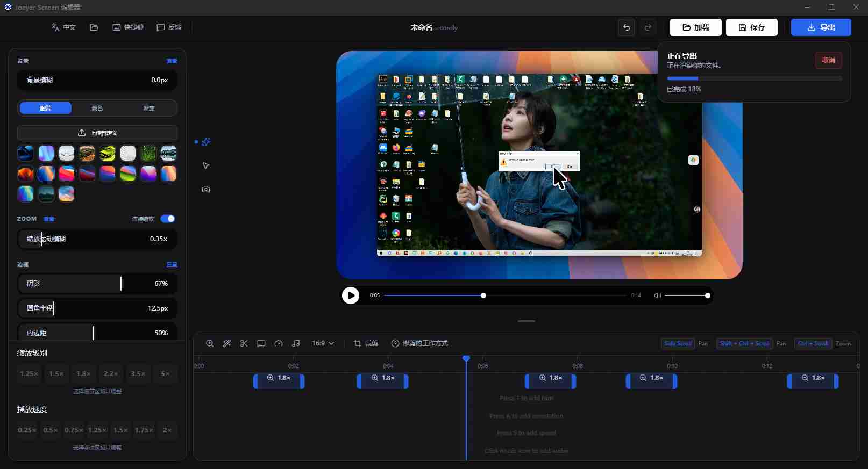Screen dimensions: 868x469
Task: Switch to the 颜色 background tab
Action: 97,108
